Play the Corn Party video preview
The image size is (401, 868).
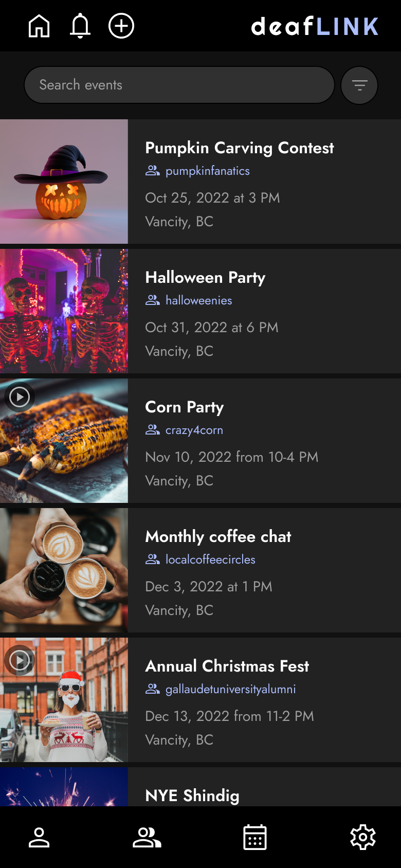(20, 397)
